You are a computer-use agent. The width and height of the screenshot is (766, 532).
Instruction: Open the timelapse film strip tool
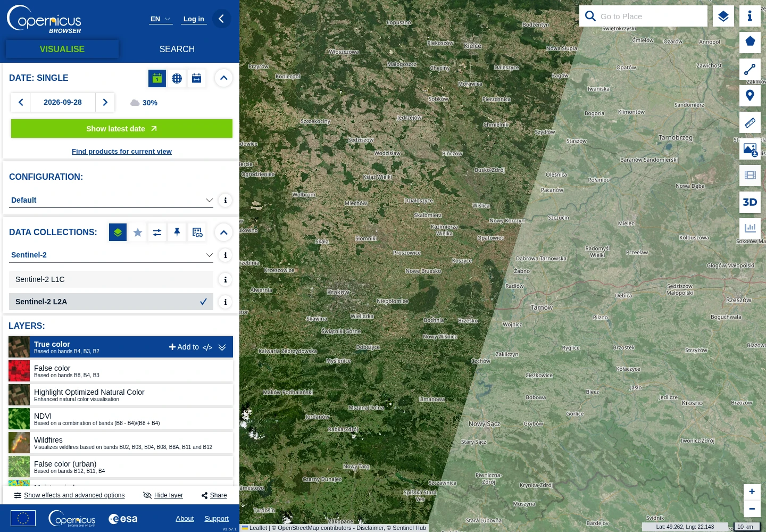(750, 175)
